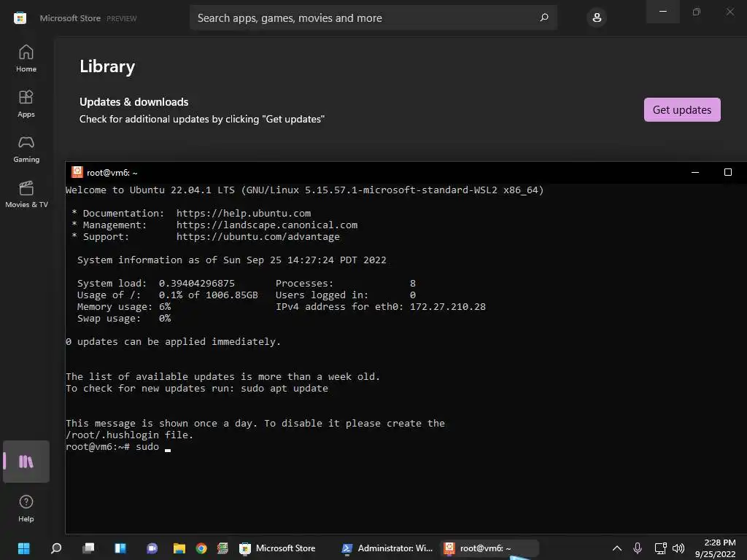The height and width of the screenshot is (560, 747).
Task: Open the network tray icon
Action: (x=660, y=548)
